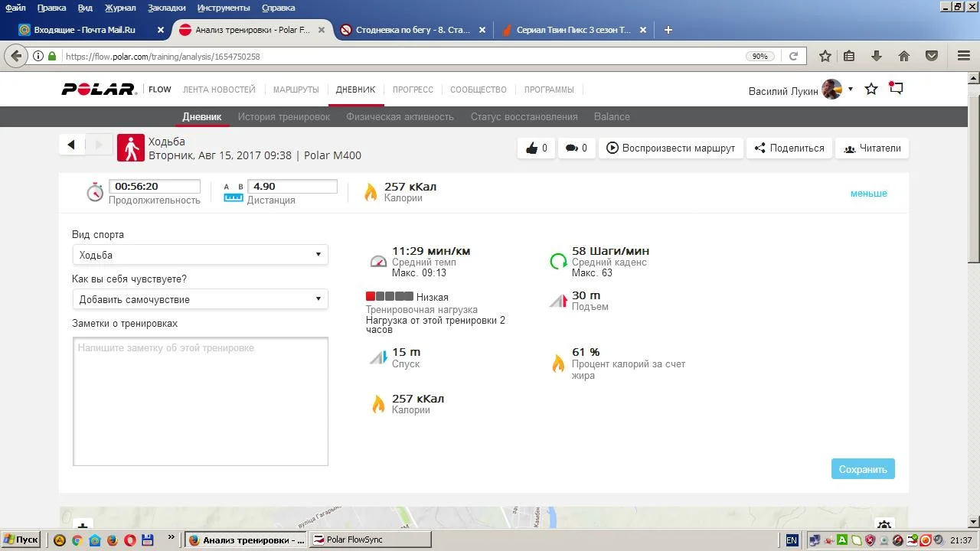Go to the Firefox home page

904,56
